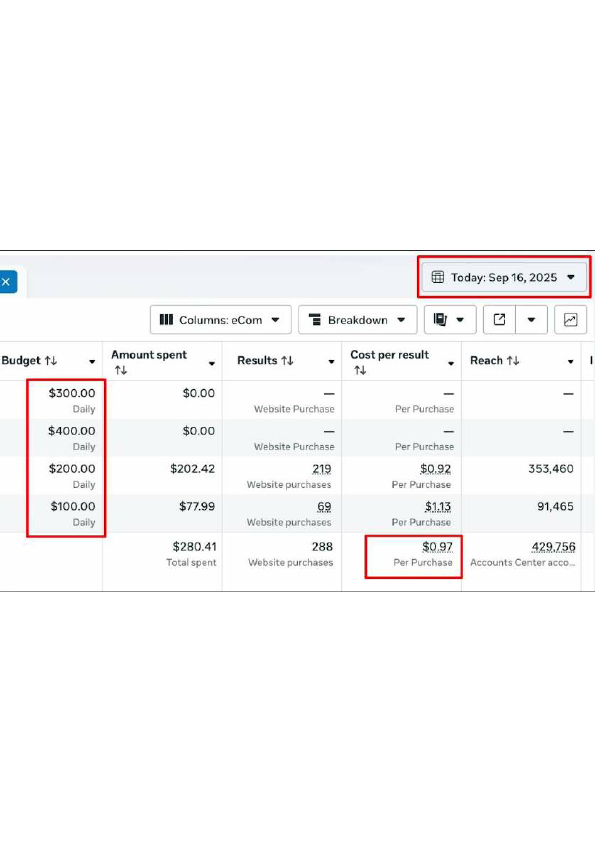Click the Budget column header label
The image size is (595, 842).
pyautogui.click(x=21, y=360)
